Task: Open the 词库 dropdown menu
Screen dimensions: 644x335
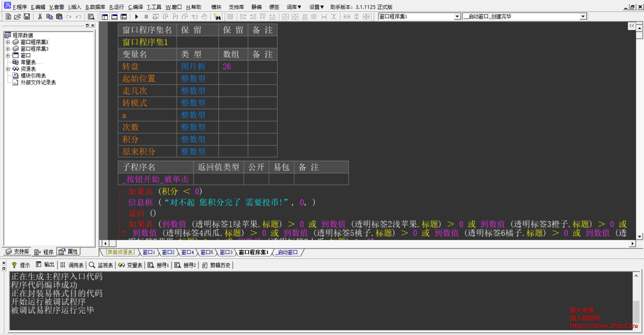Action: (294, 7)
